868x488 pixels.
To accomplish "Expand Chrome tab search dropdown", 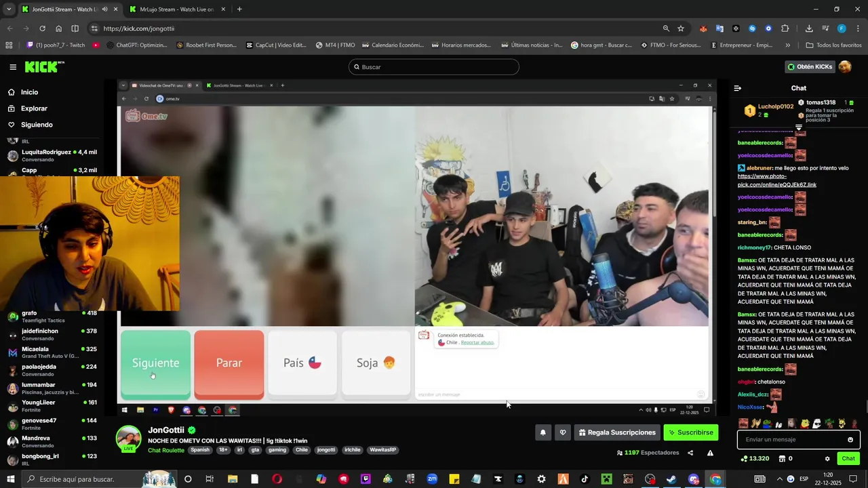I will [9, 9].
